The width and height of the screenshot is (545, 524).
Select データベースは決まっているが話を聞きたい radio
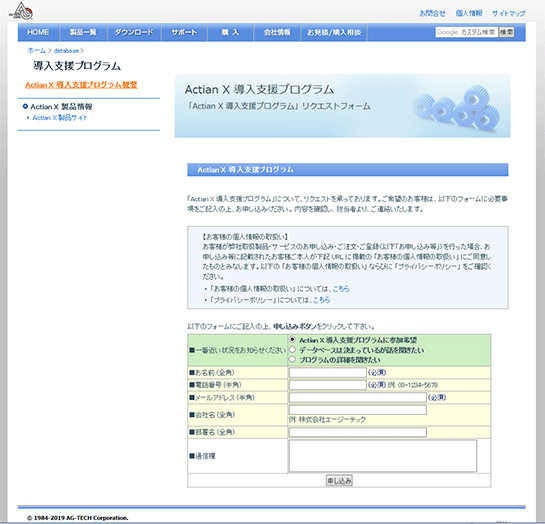click(x=293, y=350)
